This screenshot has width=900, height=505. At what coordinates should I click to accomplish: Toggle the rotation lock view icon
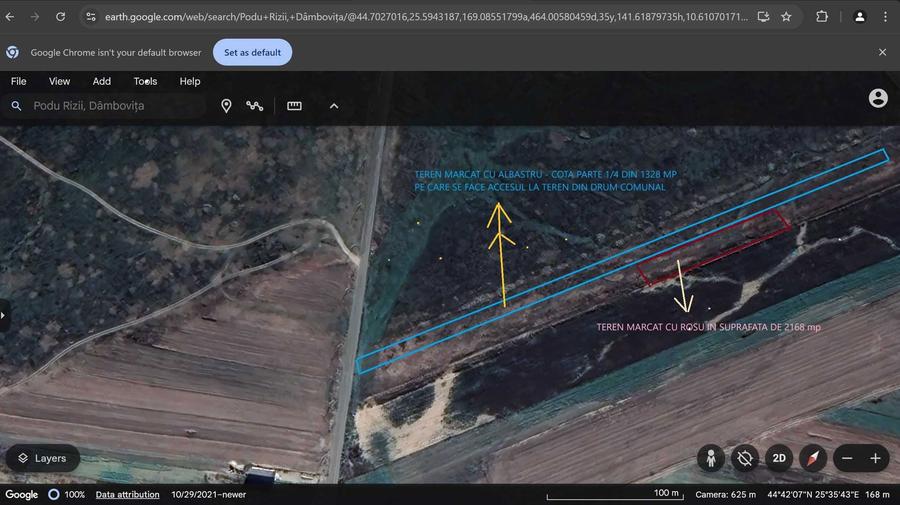coord(744,458)
